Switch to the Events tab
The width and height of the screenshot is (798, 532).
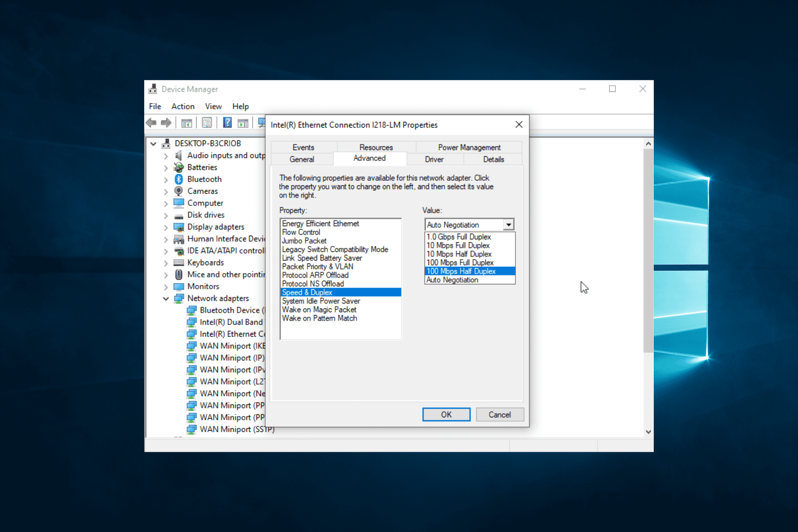(x=303, y=148)
